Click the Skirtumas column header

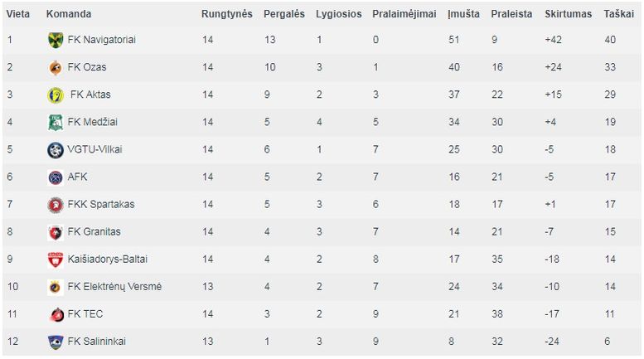(x=568, y=14)
